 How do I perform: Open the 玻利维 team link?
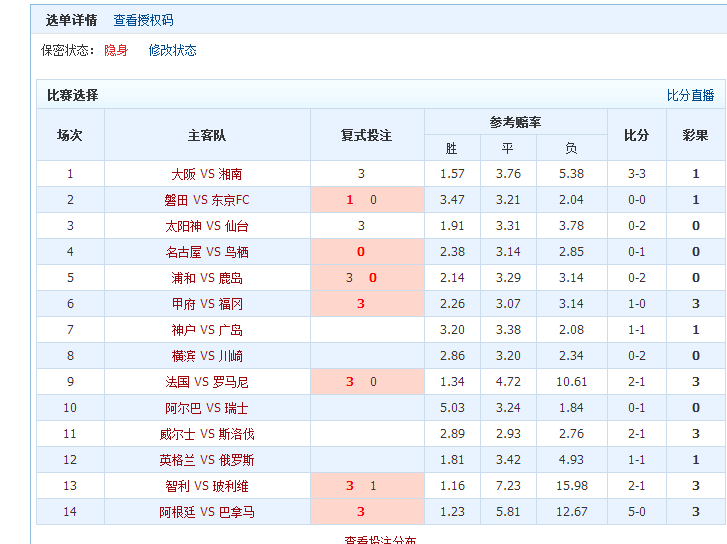click(x=236, y=486)
